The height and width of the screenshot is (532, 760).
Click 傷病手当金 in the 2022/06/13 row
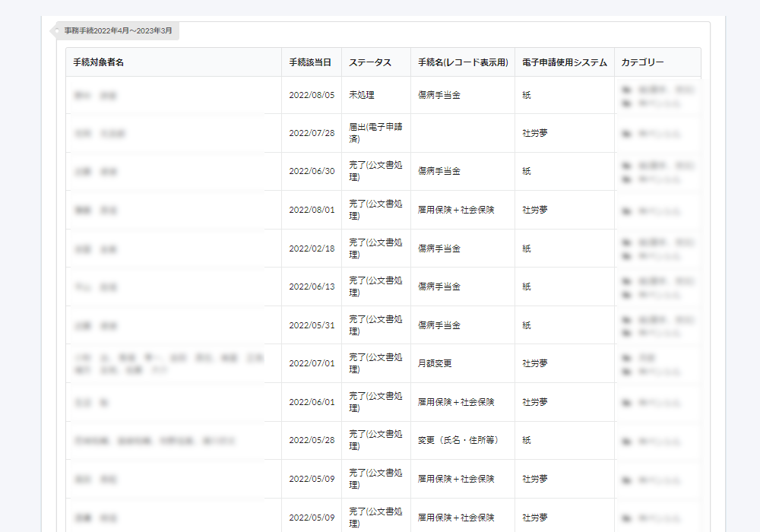point(439,287)
